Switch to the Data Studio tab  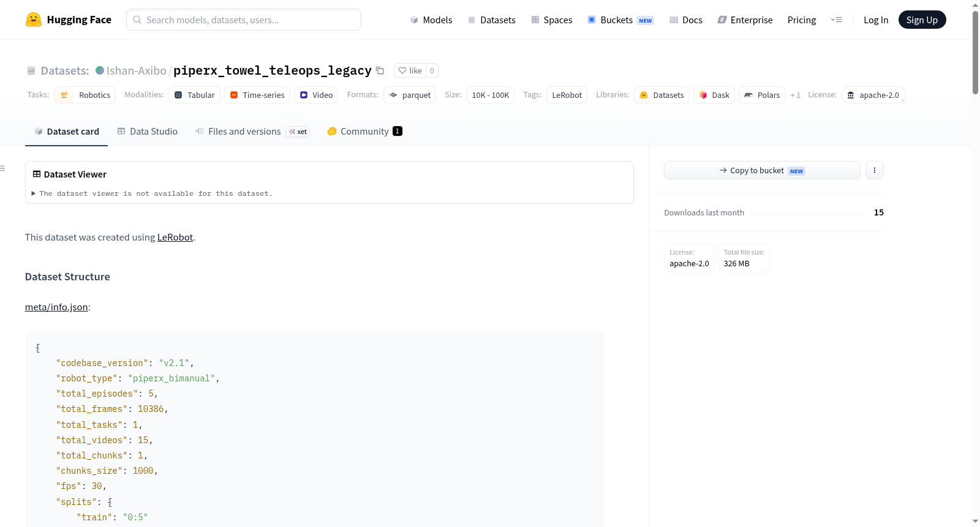147,131
